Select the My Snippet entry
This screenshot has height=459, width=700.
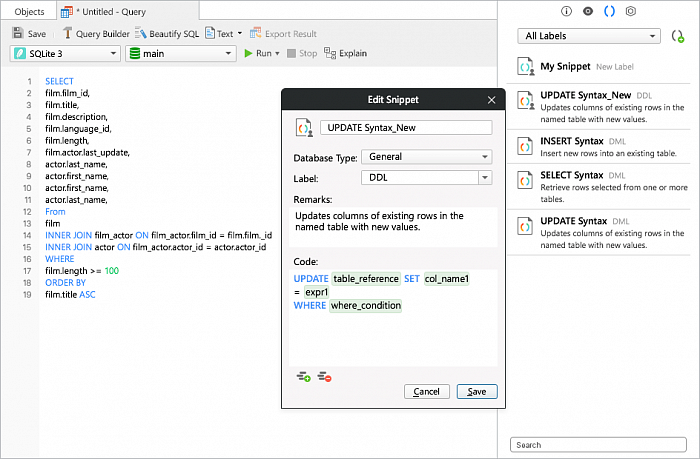(x=599, y=67)
